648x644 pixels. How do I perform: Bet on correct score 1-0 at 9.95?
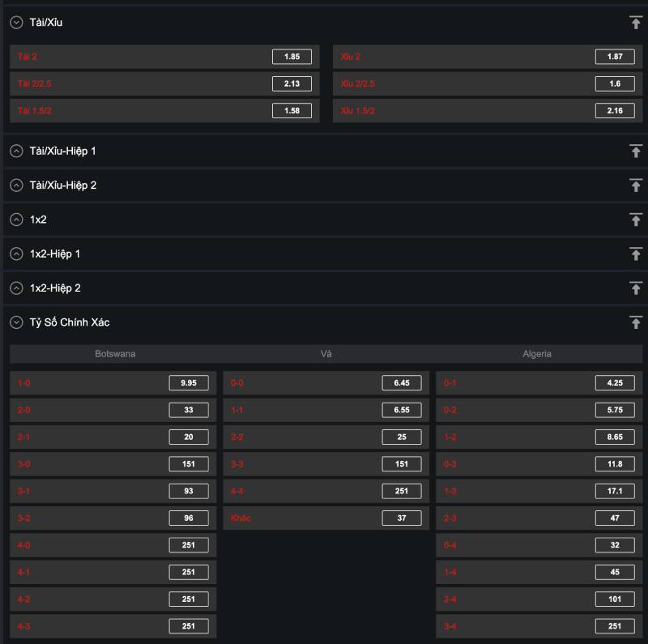189,383
